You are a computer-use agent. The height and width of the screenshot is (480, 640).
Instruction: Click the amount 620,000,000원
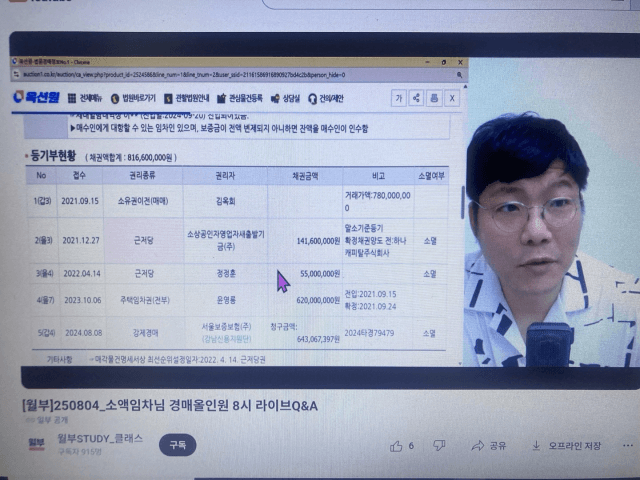pos(318,300)
